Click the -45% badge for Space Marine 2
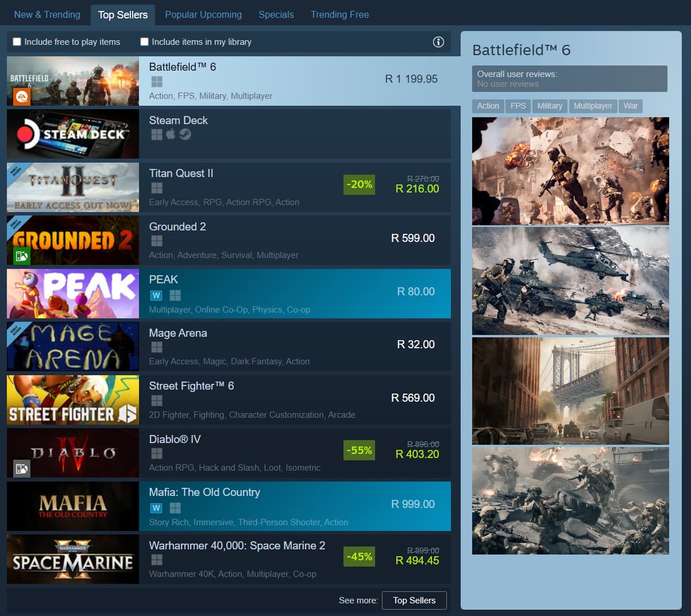691x616 pixels. click(x=359, y=556)
